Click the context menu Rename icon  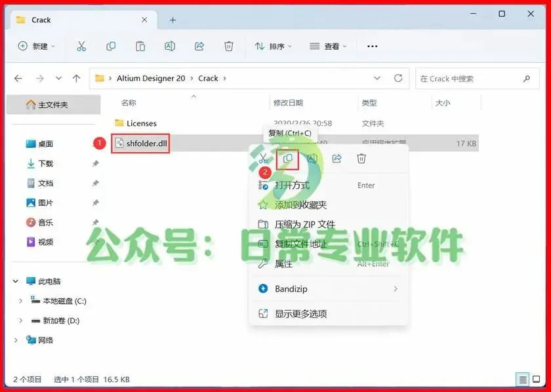coord(312,159)
